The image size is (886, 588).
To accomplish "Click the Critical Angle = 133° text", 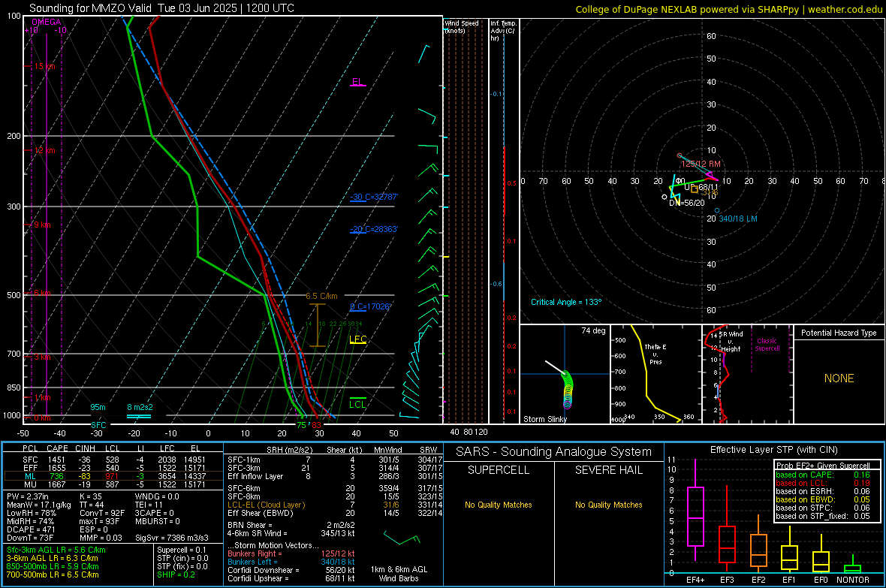I will click(x=566, y=302).
